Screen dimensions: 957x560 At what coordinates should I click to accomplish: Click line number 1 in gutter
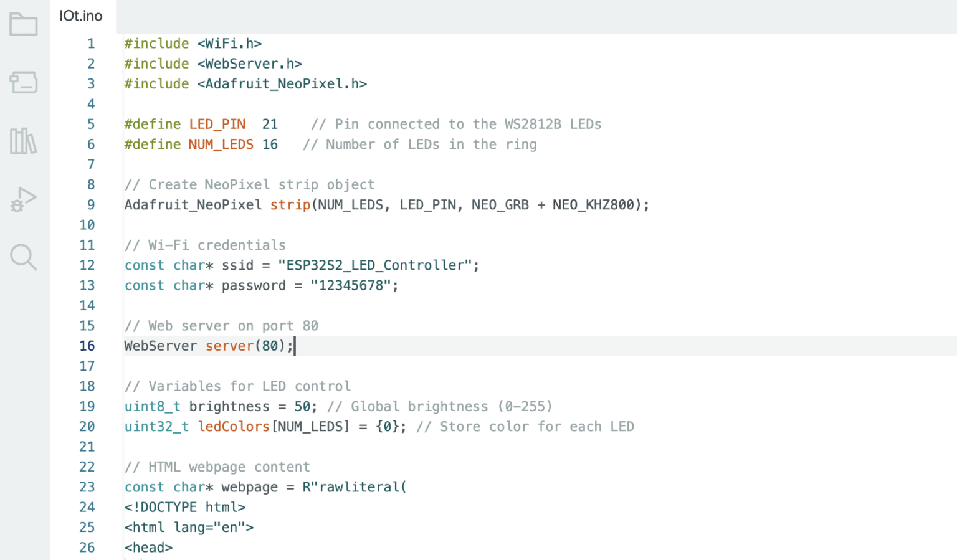pos(91,44)
